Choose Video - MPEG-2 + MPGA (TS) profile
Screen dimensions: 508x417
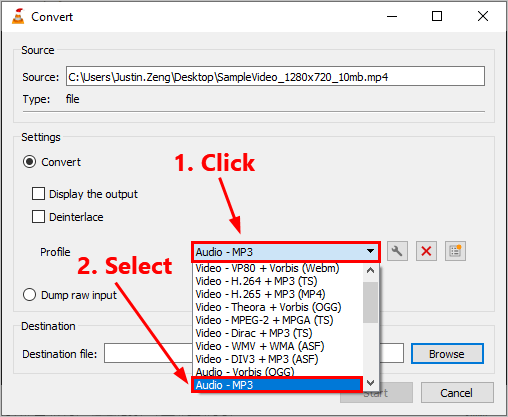click(278, 320)
